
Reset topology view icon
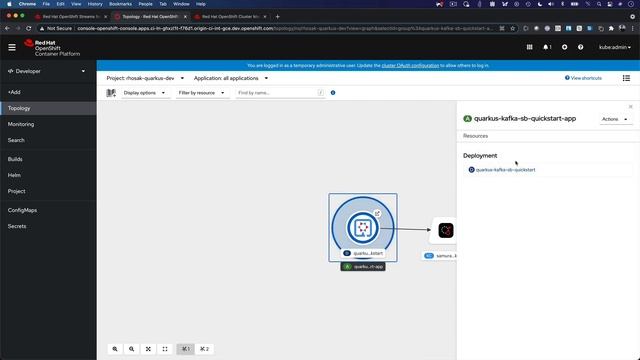pyautogui.click(x=165, y=349)
